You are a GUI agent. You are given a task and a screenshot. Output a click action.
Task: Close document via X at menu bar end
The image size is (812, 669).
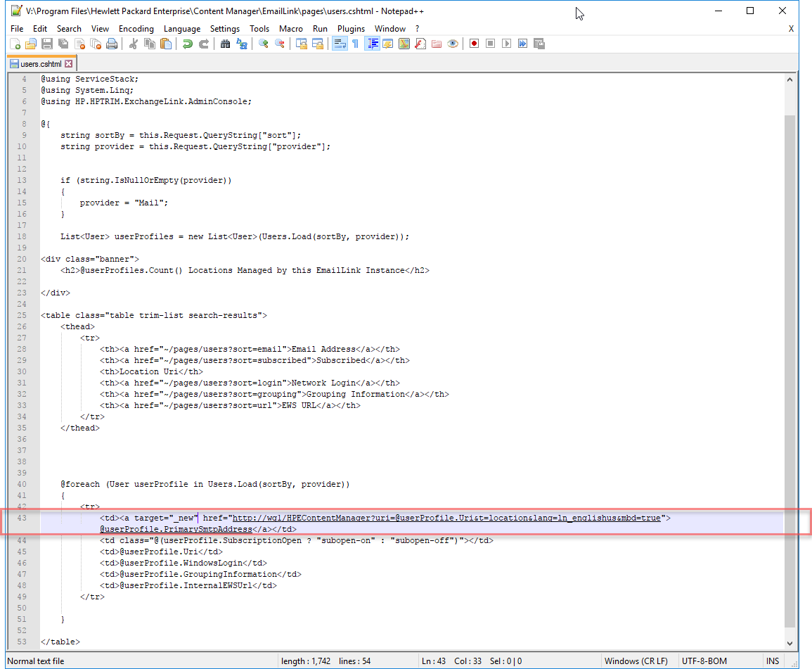tap(791, 29)
